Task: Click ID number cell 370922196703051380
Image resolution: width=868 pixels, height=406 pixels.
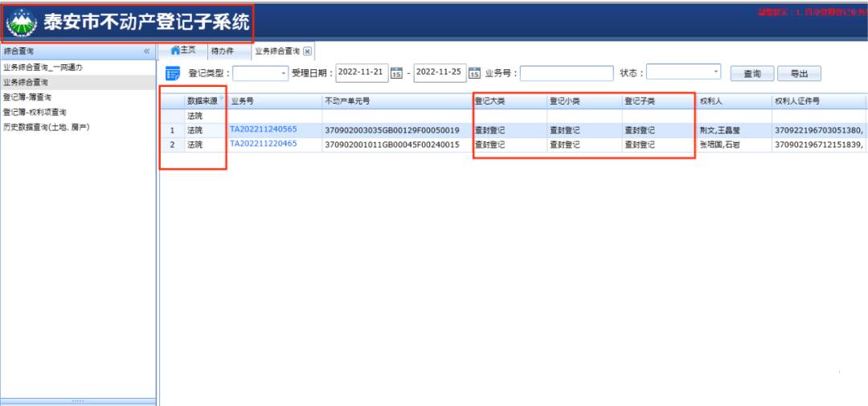Action: (x=821, y=131)
